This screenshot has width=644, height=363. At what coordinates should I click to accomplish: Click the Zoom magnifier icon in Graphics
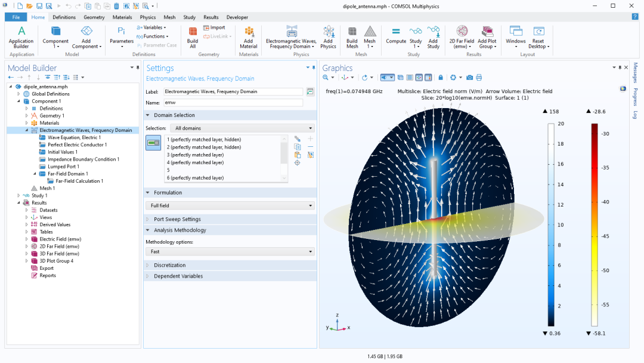pos(326,77)
